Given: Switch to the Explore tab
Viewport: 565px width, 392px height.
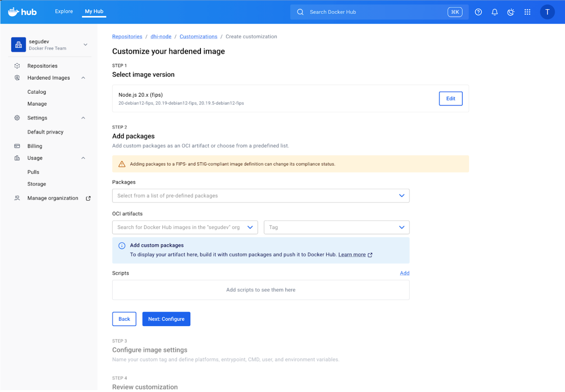Looking at the screenshot, I should 64,11.
